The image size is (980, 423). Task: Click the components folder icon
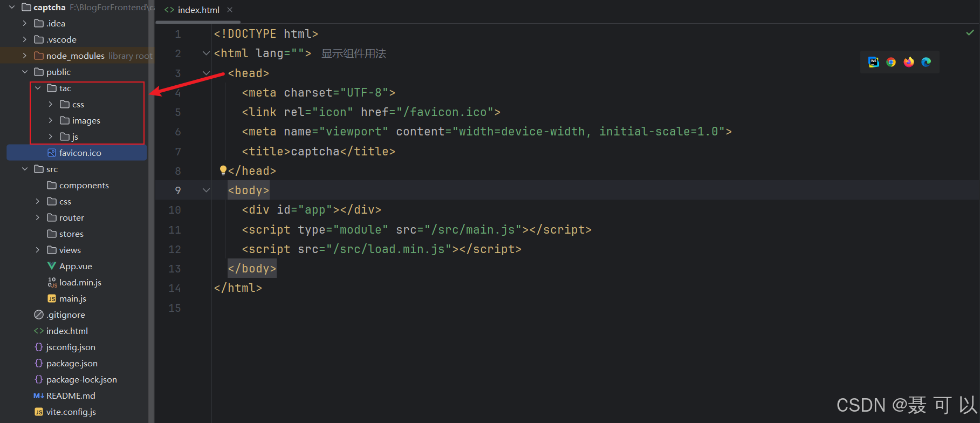click(52, 185)
